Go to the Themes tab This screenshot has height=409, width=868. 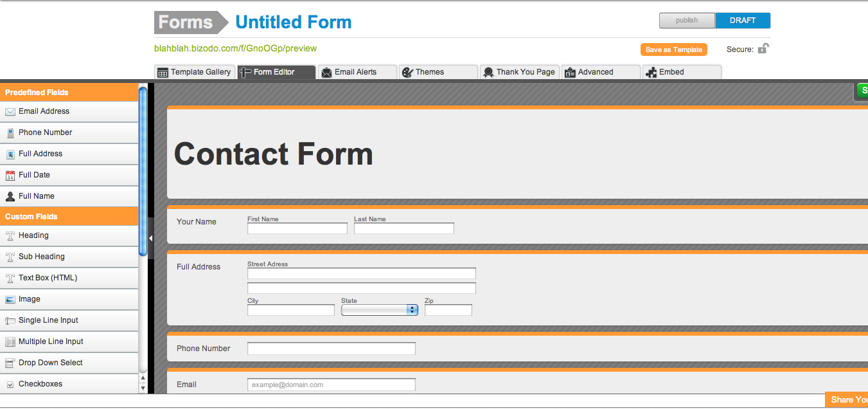coord(438,72)
